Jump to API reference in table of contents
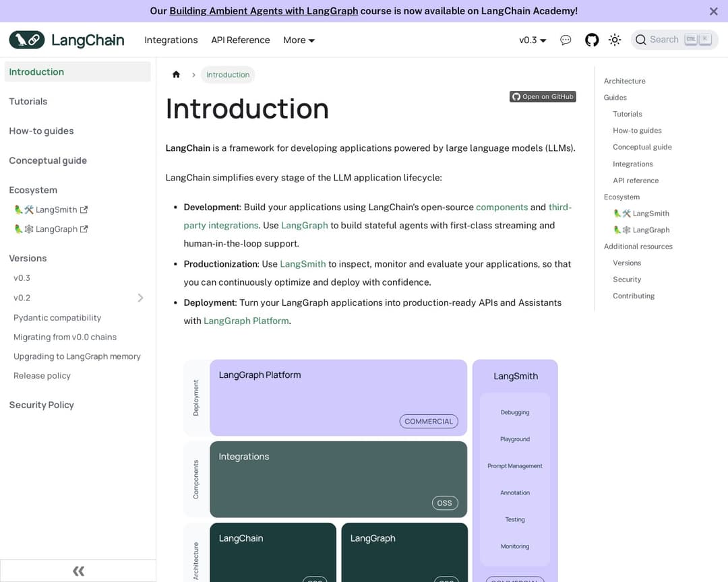The width and height of the screenshot is (728, 582). pyautogui.click(x=636, y=181)
